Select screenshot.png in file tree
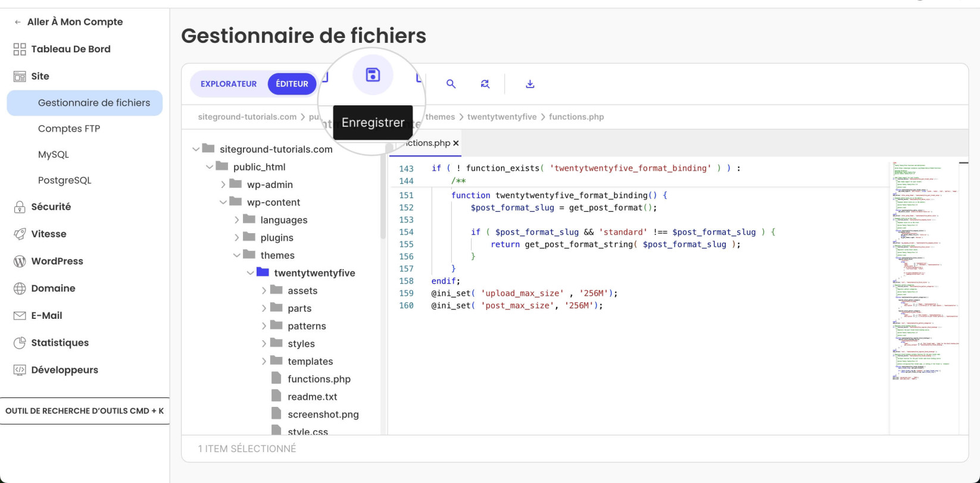 [323, 415]
